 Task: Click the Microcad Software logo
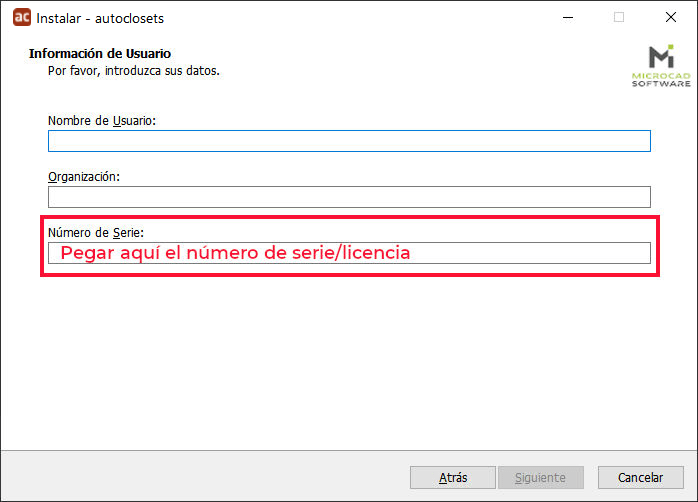tap(661, 65)
